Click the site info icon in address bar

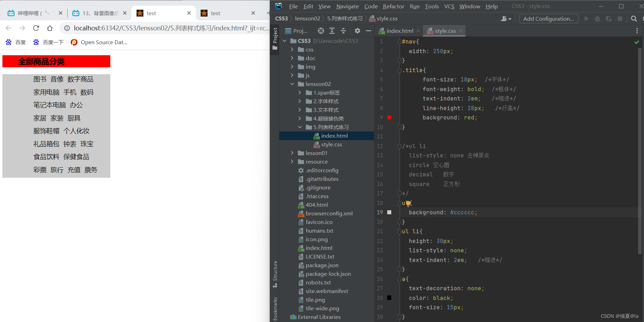click(x=67, y=28)
